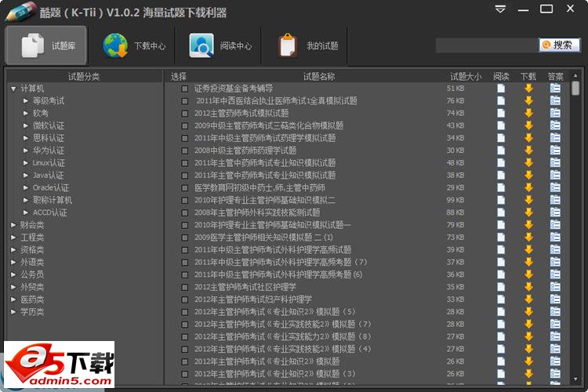Check 2009中级主管药师三萜类化合物模拟题
This screenshot has width=588, height=392.
(x=184, y=126)
